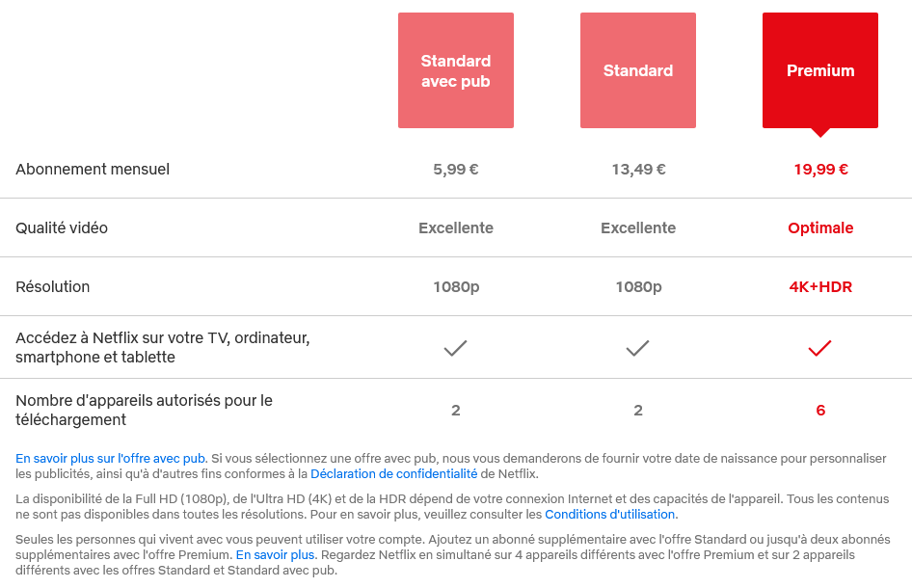
Task: Click the red checkmark under Premium
Action: 819,348
